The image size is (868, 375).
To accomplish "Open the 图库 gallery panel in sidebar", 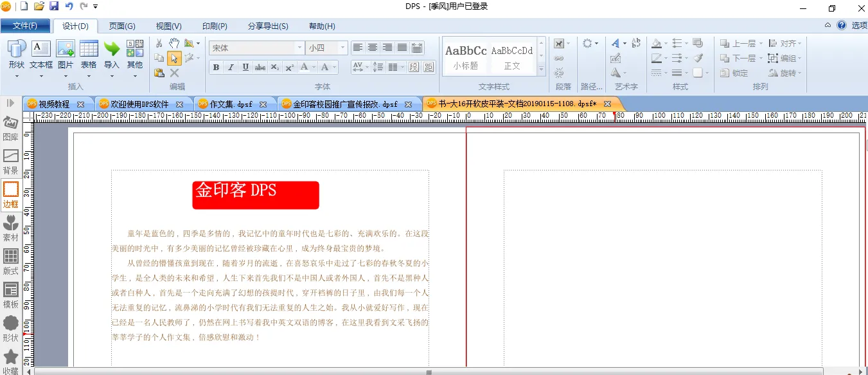I will coord(10,128).
